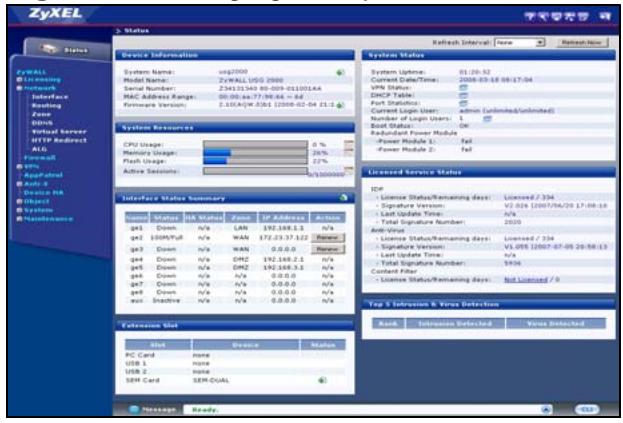This screenshot has height=423, width=623.
Task: Click the SEM Card row status icon
Action: [x=322, y=380]
